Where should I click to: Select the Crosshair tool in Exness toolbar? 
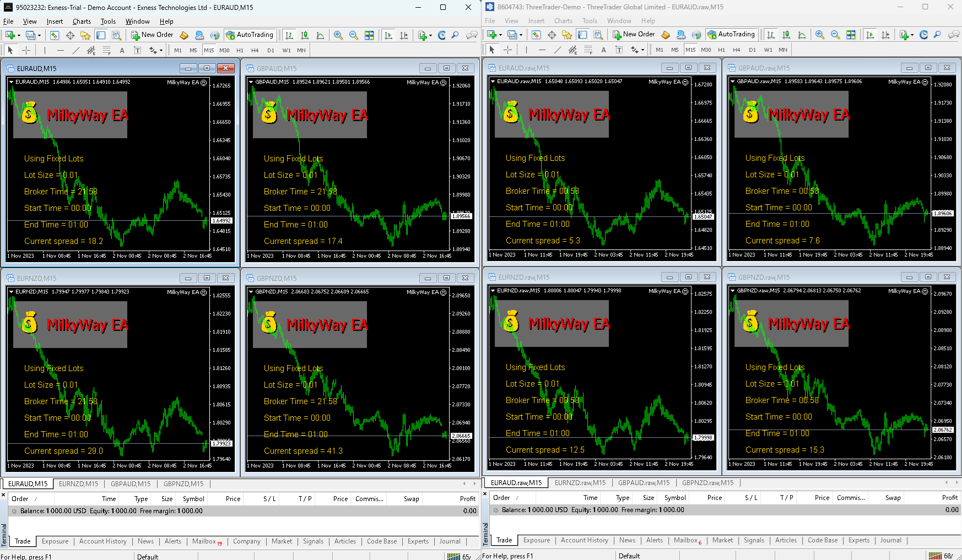(26, 50)
